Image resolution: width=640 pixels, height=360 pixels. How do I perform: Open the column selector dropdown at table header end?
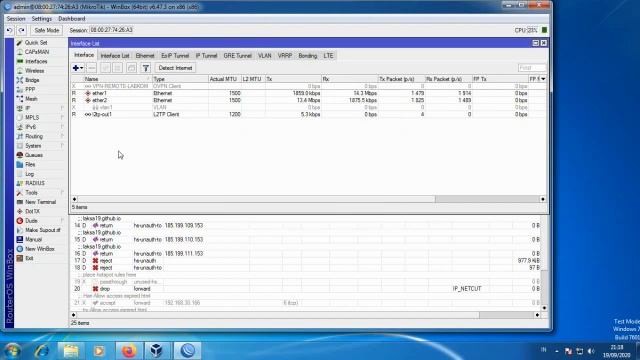click(x=543, y=79)
